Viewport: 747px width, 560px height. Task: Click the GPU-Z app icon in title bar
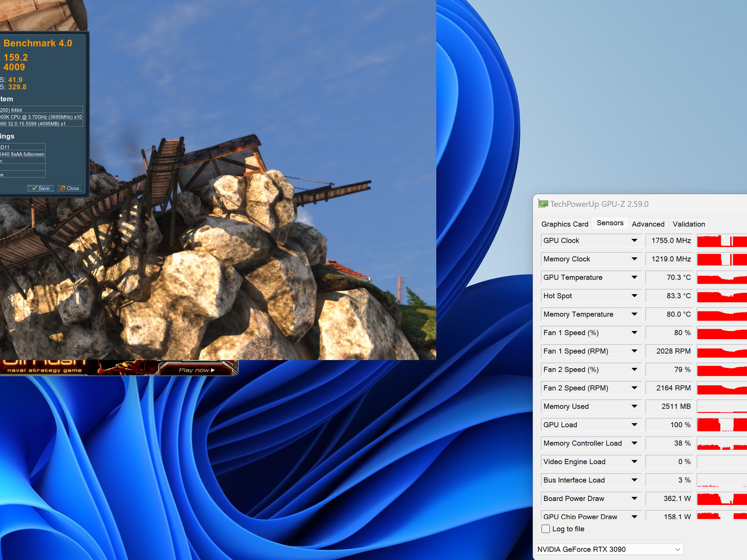[x=543, y=204]
